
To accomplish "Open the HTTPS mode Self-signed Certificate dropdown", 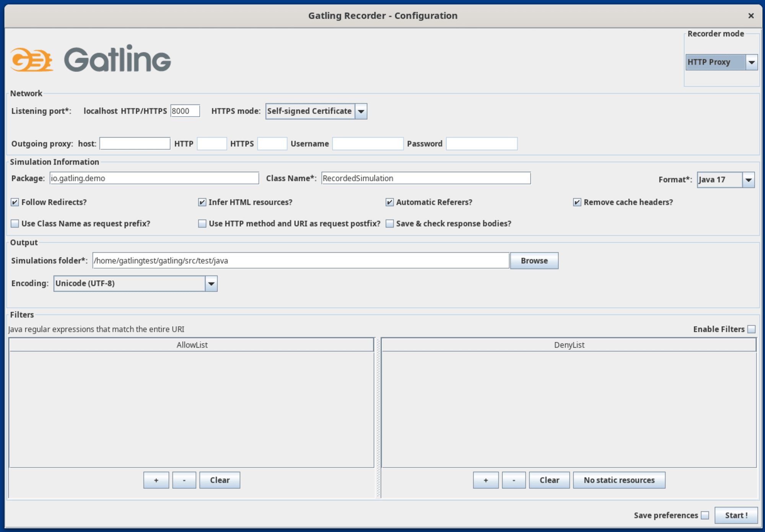I will coord(316,111).
